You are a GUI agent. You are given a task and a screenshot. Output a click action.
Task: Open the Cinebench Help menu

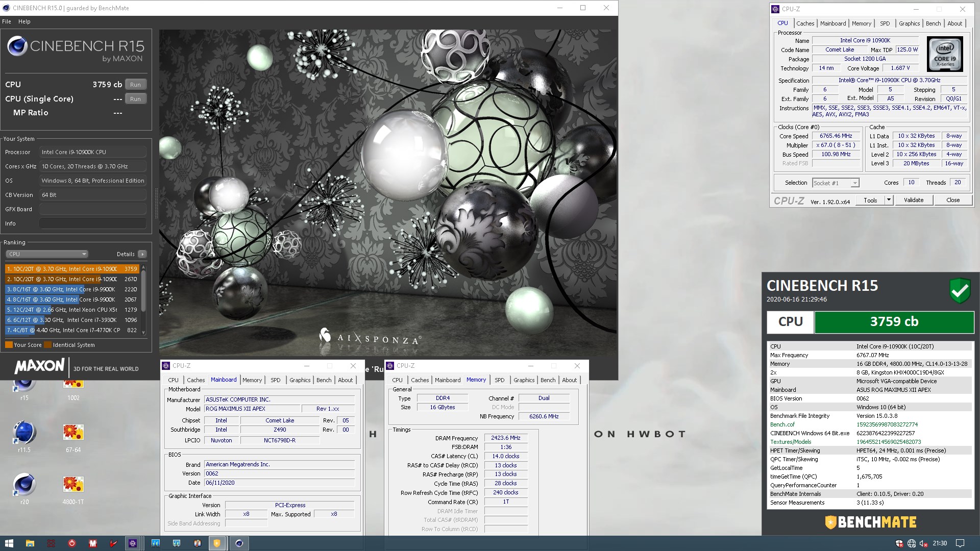coord(24,21)
